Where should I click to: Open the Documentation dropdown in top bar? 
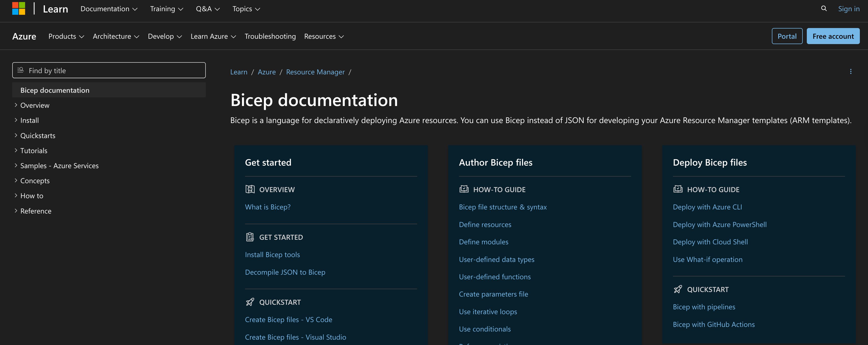(x=109, y=9)
